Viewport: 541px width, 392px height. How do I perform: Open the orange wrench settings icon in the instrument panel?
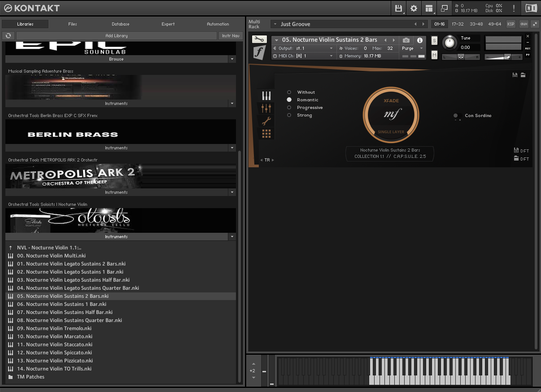click(x=266, y=121)
